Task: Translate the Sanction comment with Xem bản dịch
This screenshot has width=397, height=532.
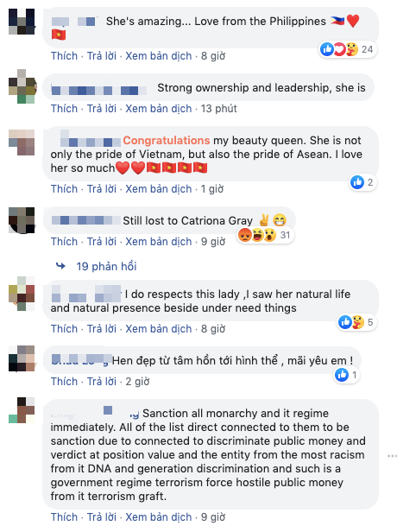Action: (158, 517)
